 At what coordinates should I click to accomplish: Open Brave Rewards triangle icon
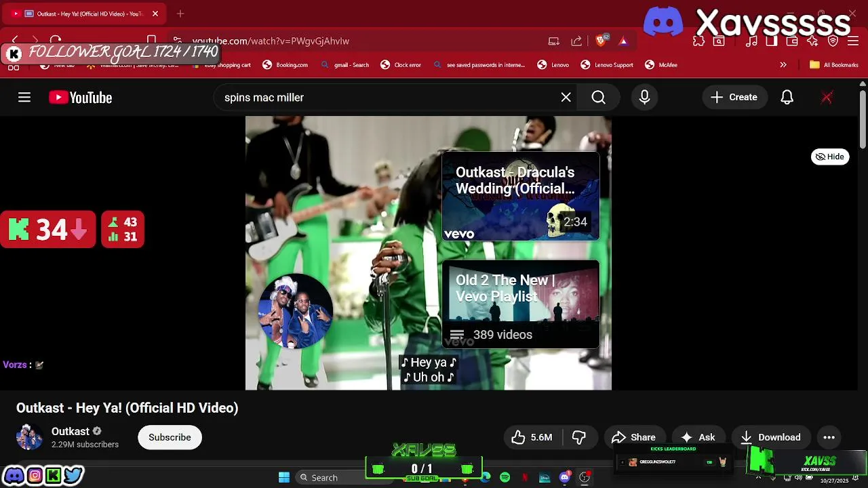point(623,41)
